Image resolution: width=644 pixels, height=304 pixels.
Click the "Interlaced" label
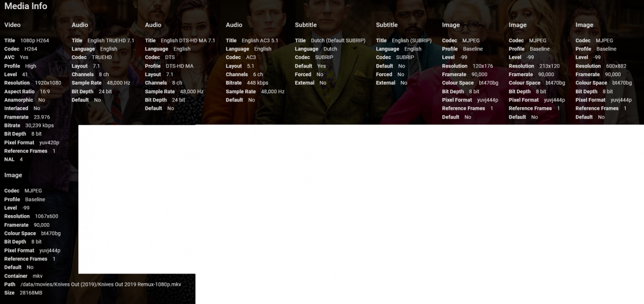pyautogui.click(x=16, y=108)
